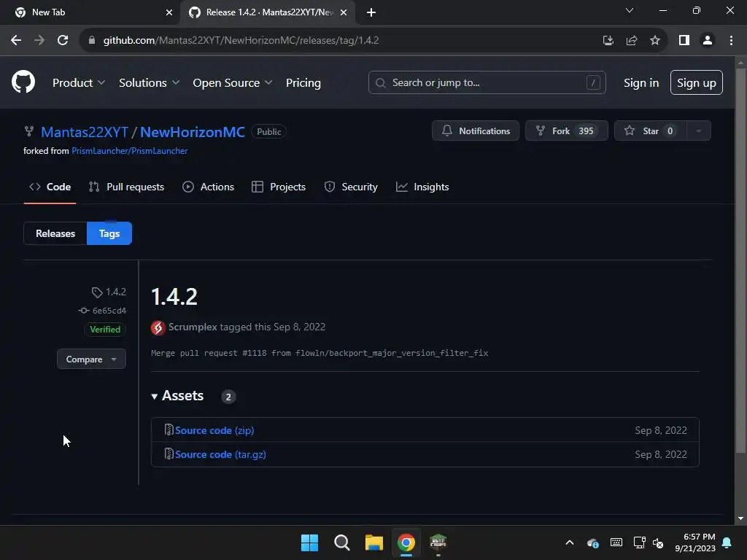This screenshot has width=747, height=560.
Task: Open the Star lists dropdown arrow
Action: 699,131
